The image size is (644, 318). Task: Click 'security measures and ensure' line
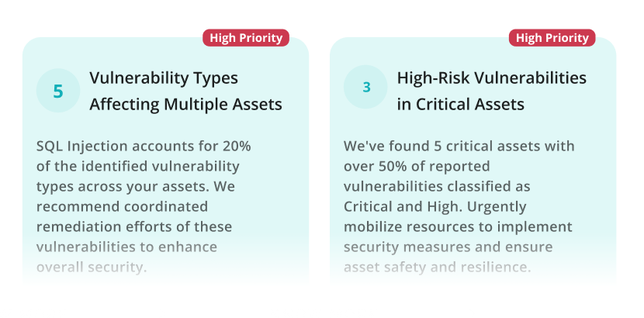click(x=448, y=247)
